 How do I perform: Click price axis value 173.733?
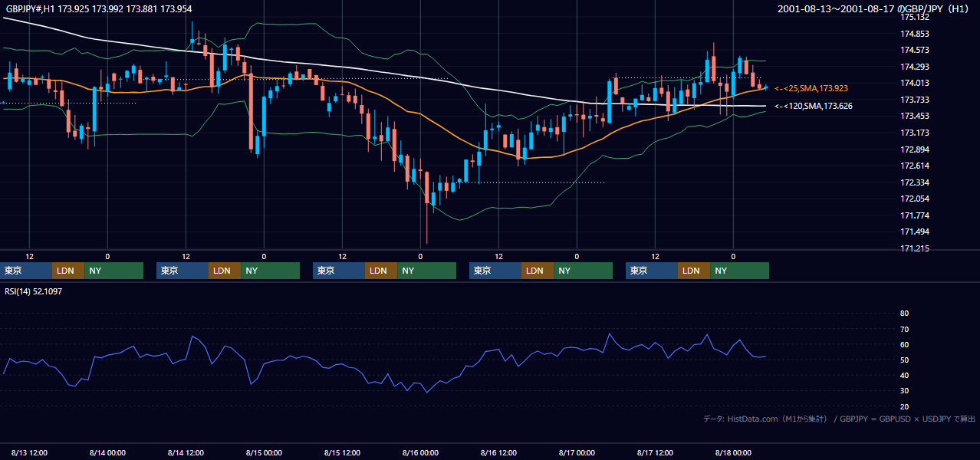coord(915,100)
